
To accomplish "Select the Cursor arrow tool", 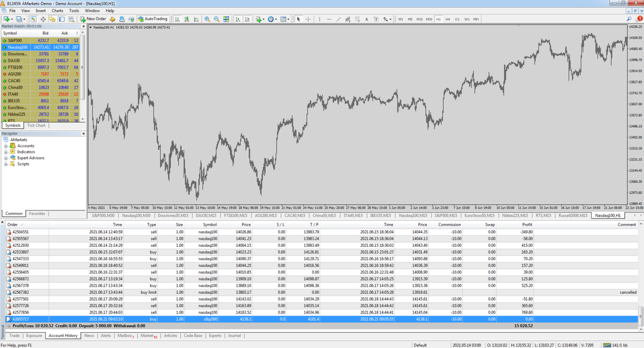I will (x=298, y=19).
